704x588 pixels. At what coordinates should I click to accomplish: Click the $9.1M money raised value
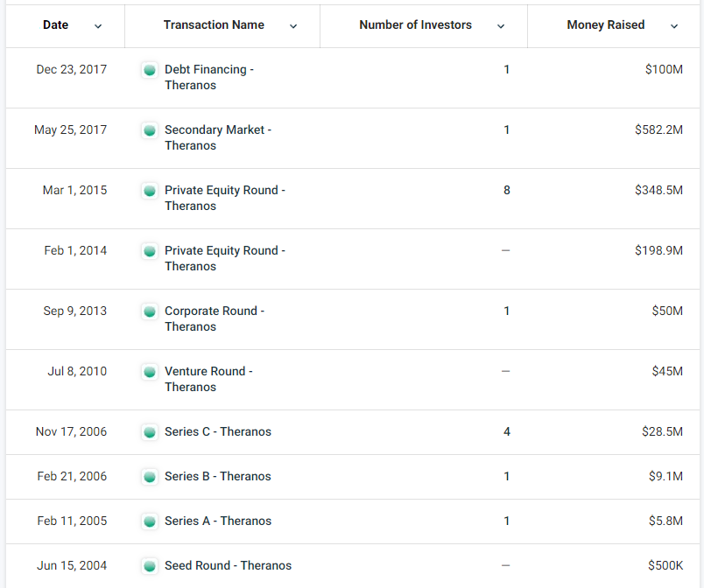665,476
